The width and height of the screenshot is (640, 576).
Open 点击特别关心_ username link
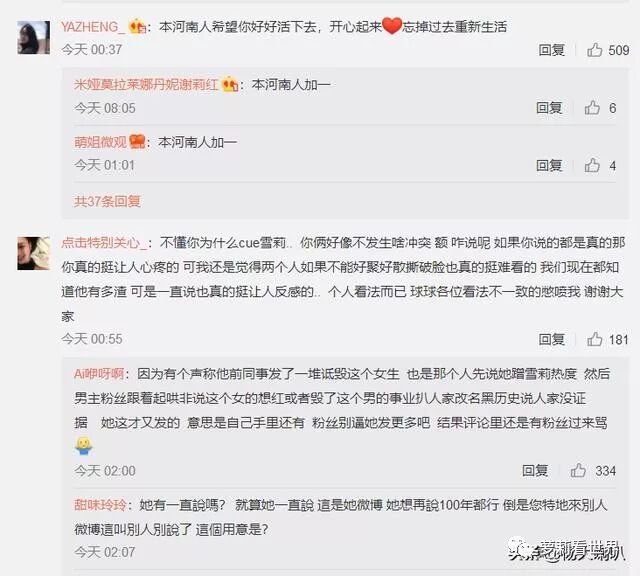coord(104,242)
